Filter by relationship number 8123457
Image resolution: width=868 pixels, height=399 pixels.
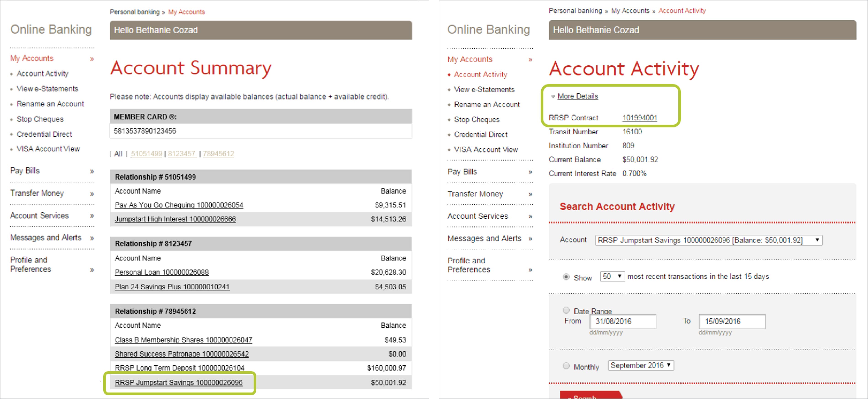(x=182, y=154)
